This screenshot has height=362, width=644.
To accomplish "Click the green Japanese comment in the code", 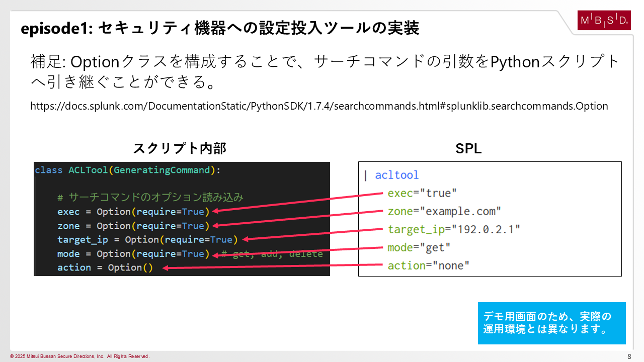I will pyautogui.click(x=150, y=197).
